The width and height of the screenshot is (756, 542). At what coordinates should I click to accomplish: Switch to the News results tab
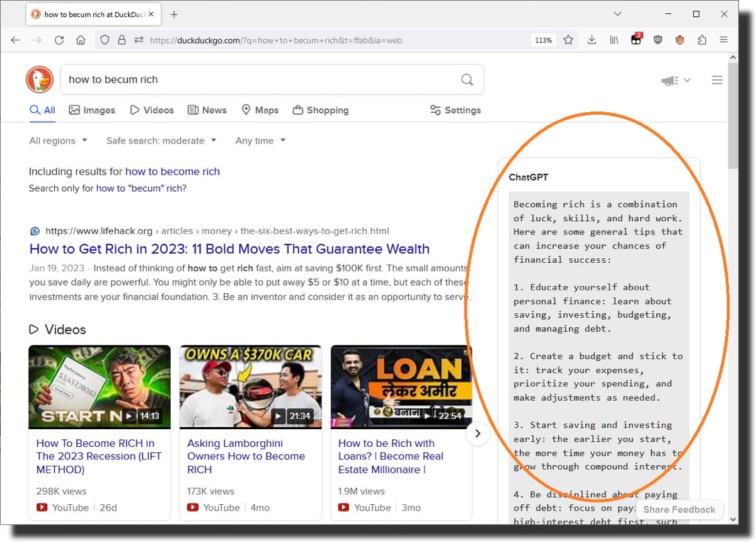(x=207, y=110)
